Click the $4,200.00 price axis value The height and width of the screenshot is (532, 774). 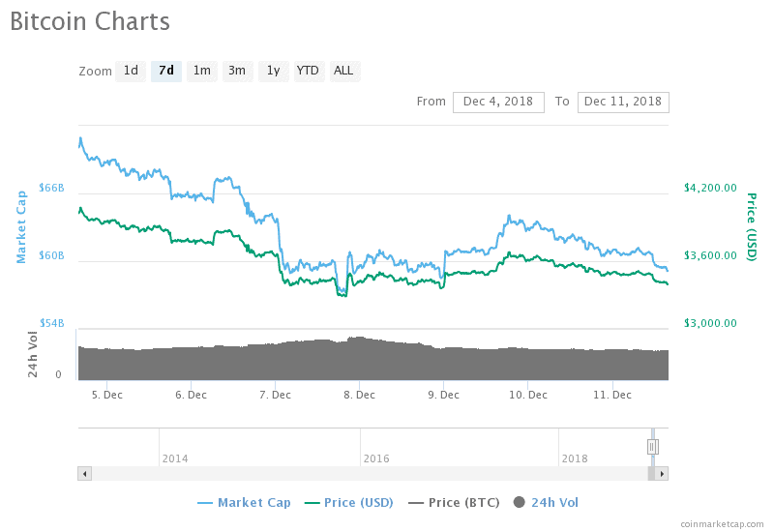710,188
